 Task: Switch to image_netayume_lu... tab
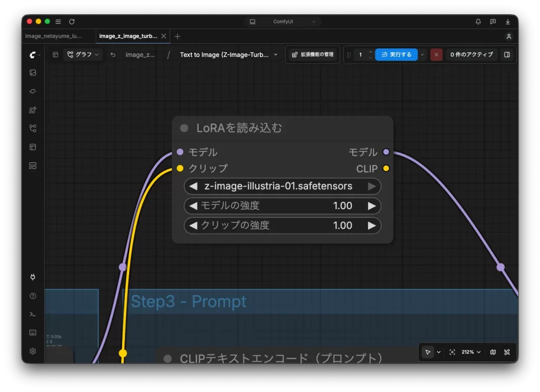[x=53, y=36]
